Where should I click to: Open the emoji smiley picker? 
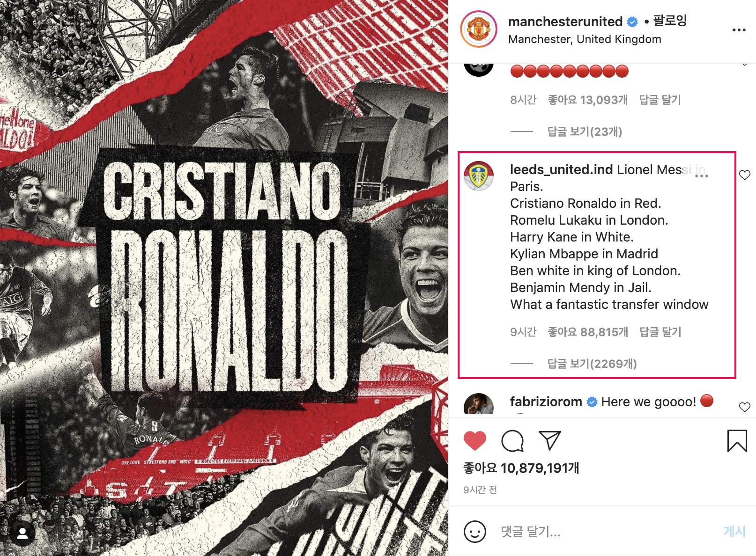[x=474, y=532]
